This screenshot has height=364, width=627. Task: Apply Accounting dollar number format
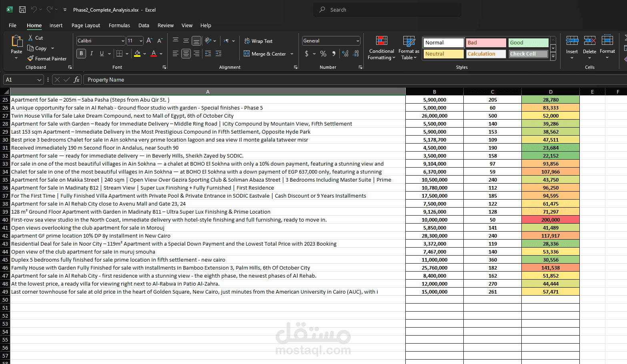307,54
